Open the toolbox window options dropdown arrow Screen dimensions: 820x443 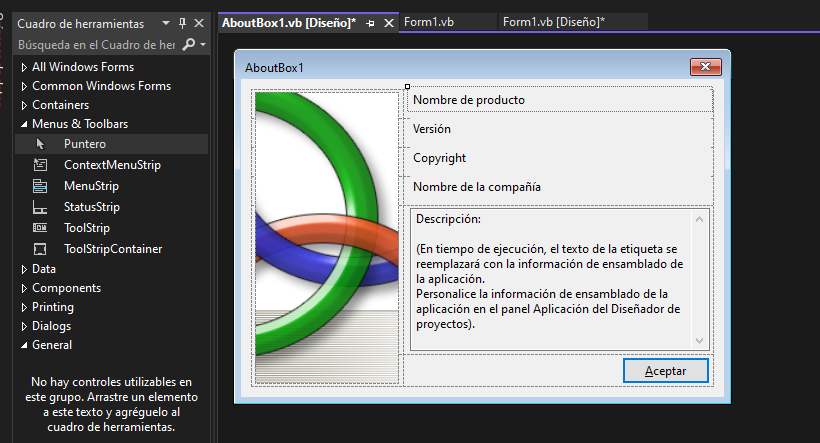pos(166,23)
